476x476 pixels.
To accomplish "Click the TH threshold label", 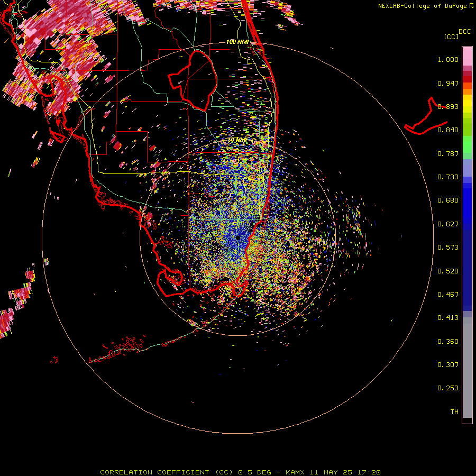I will tap(454, 412).
